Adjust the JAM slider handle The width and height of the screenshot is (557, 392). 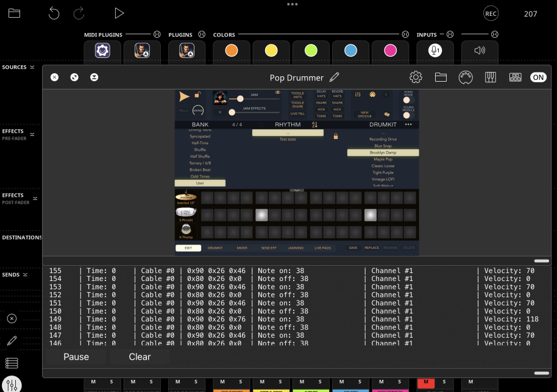[x=241, y=99]
